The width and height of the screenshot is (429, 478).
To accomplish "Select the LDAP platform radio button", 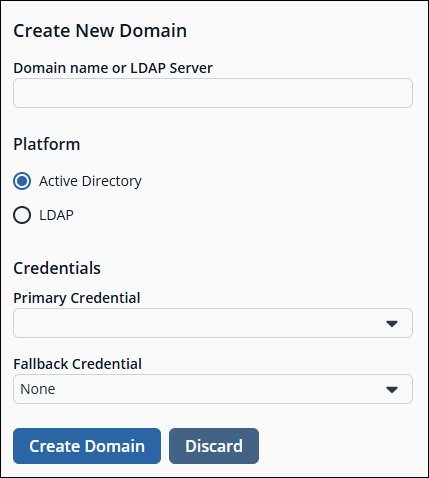I will coord(22,215).
